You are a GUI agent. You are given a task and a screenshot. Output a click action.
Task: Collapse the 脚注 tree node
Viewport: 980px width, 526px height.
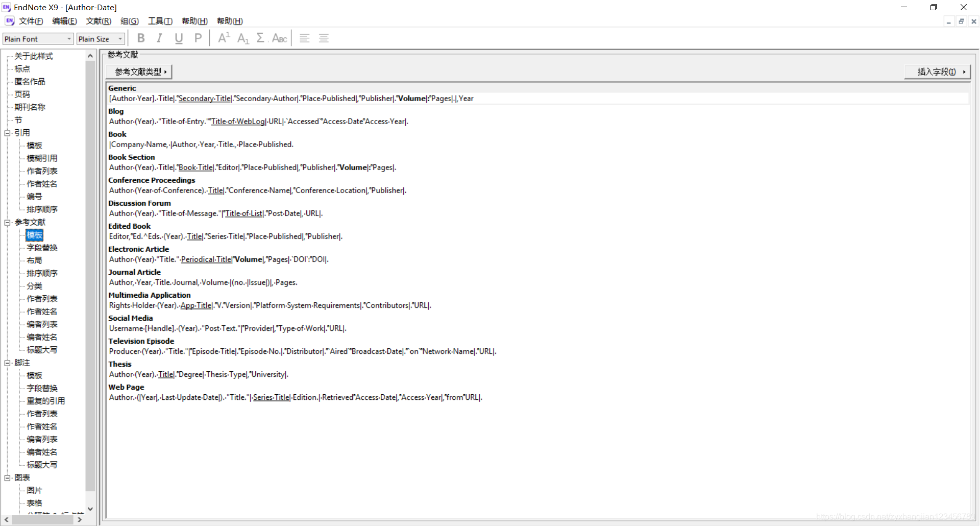tap(8, 363)
